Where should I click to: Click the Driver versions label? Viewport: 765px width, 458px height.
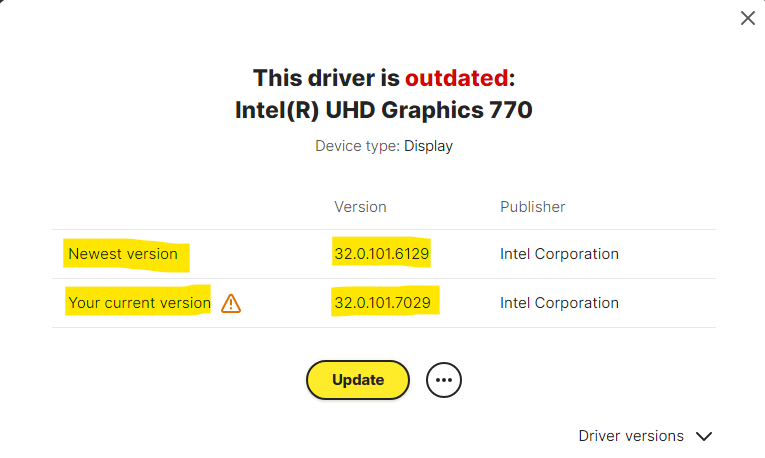pyautogui.click(x=631, y=436)
